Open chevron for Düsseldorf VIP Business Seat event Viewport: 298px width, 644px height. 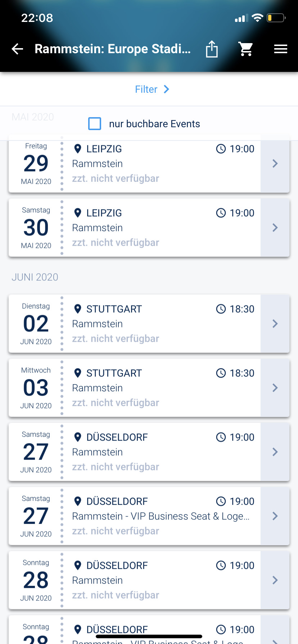[275, 516]
